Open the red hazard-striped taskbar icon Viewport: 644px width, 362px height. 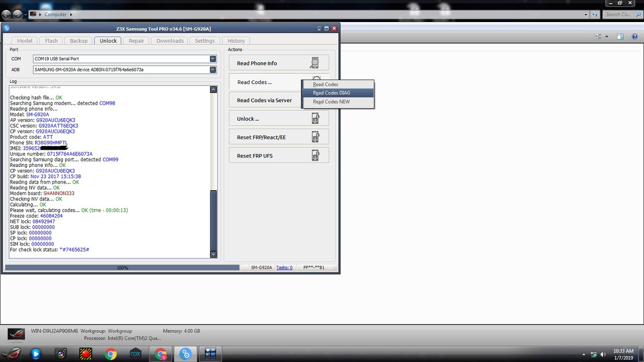pyautogui.click(x=86, y=354)
